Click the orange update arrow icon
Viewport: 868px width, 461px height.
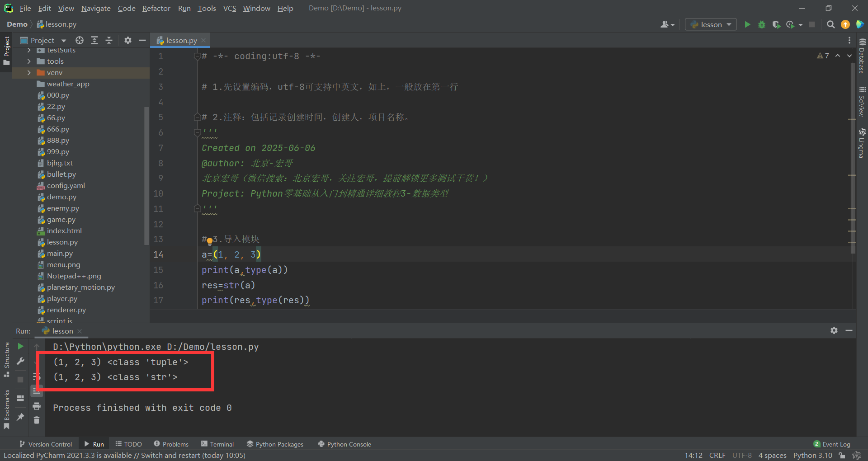(x=845, y=24)
